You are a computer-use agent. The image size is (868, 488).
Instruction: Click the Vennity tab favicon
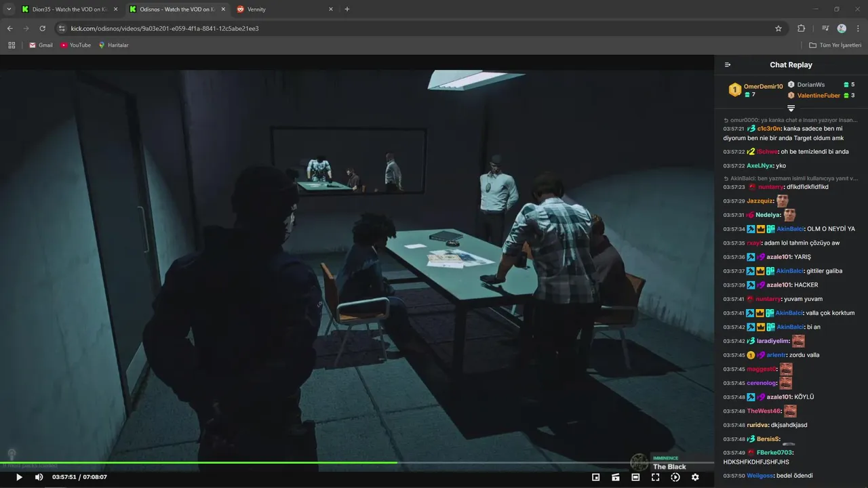pyautogui.click(x=240, y=9)
